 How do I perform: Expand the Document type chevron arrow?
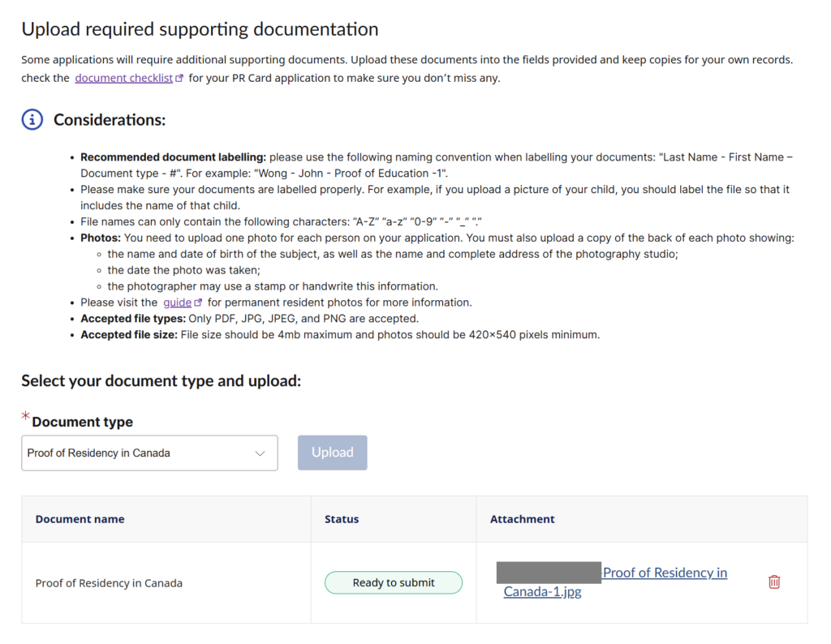point(260,453)
